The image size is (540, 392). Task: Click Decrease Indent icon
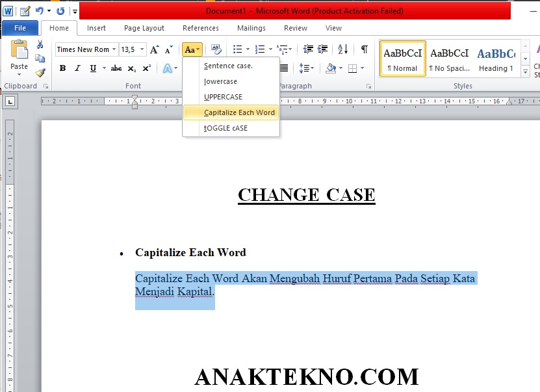[308, 49]
